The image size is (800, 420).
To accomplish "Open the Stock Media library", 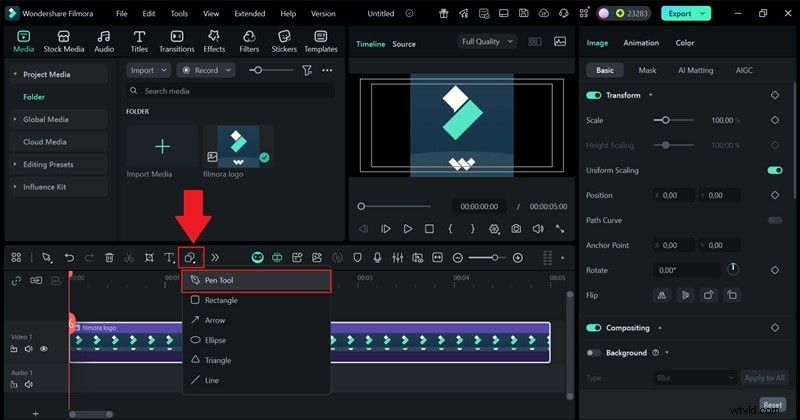I will 64,41.
